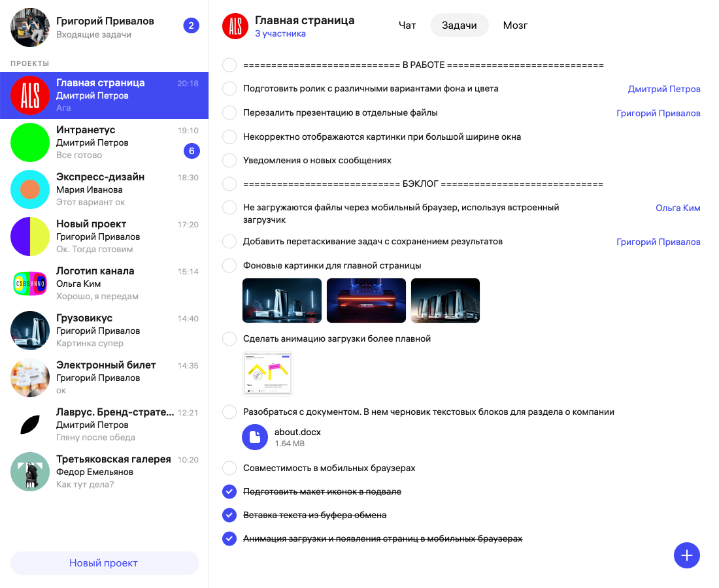Open third trucks fleet thumbnail
The height and width of the screenshot is (588, 719).
(x=445, y=300)
